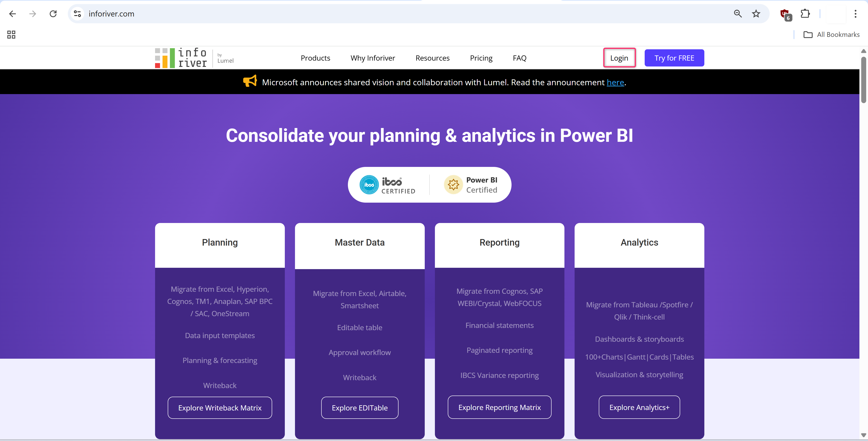Click the uBlock shield extension icon
Viewport: 868px width, 441px height.
pos(785,14)
